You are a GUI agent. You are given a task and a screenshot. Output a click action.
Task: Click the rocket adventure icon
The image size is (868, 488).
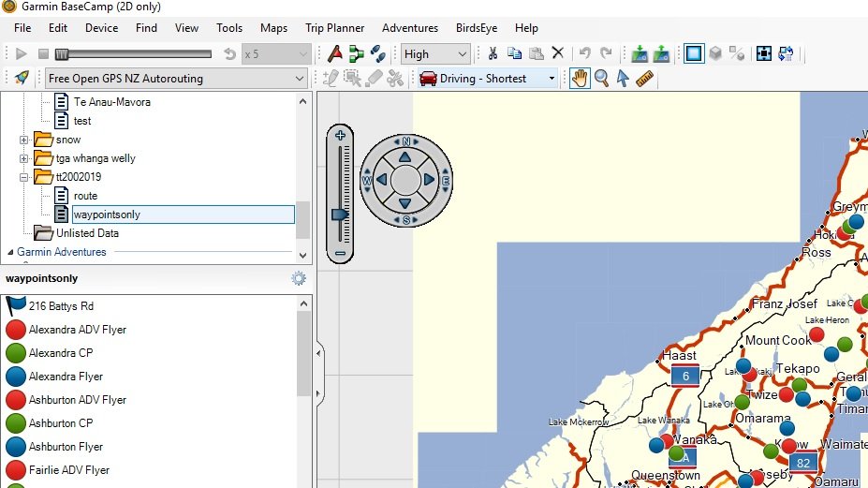point(22,78)
